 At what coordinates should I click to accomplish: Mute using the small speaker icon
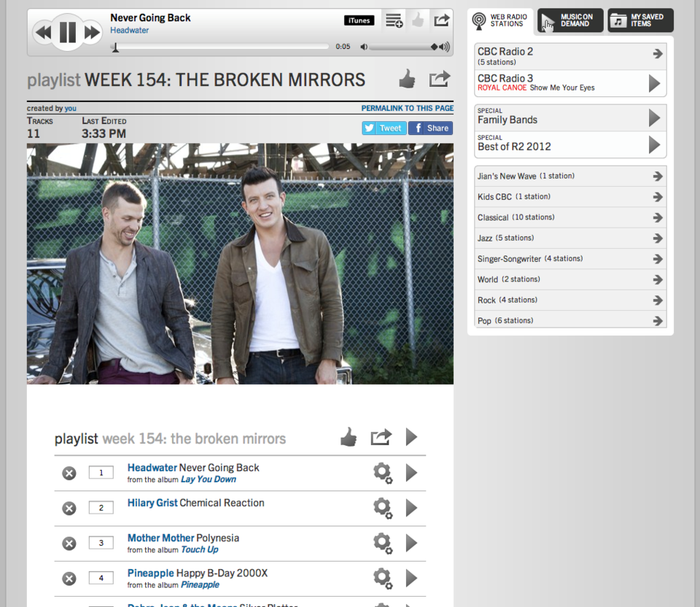tap(364, 47)
